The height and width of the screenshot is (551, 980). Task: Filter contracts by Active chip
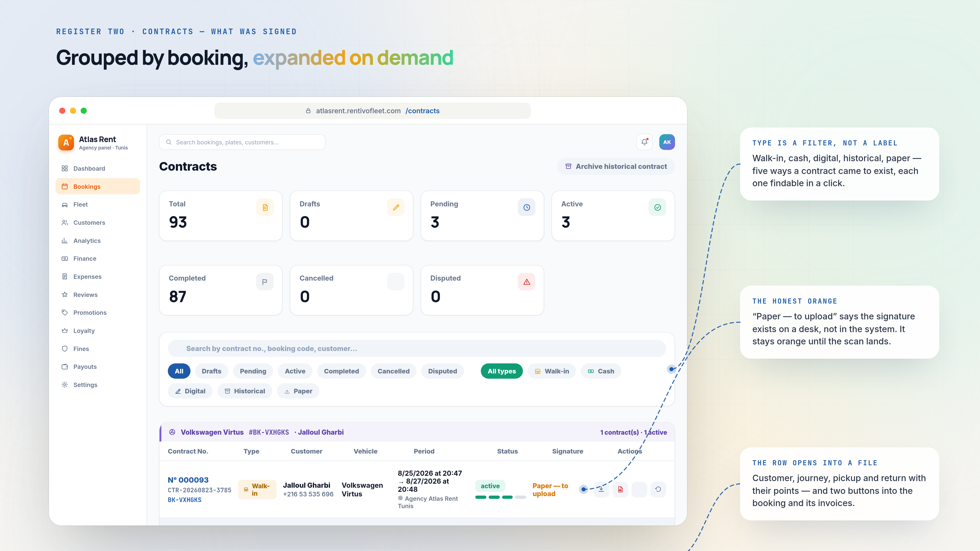[x=295, y=371]
